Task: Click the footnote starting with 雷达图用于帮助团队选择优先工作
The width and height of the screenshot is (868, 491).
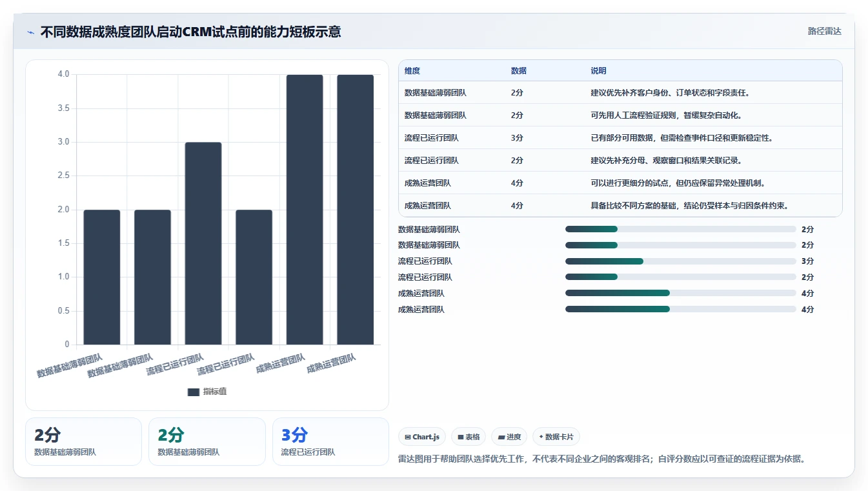Action: (602, 459)
